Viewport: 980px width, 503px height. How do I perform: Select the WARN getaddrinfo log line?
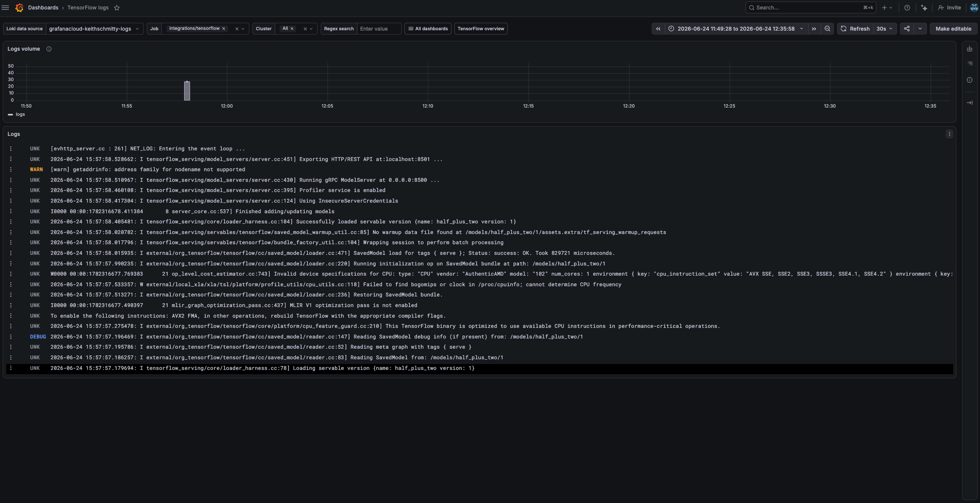(x=480, y=170)
